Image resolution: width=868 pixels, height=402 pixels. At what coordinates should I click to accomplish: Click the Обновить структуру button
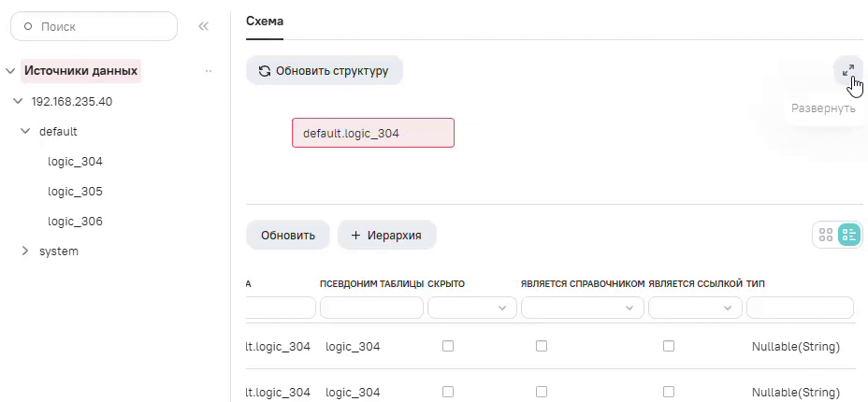(x=324, y=71)
